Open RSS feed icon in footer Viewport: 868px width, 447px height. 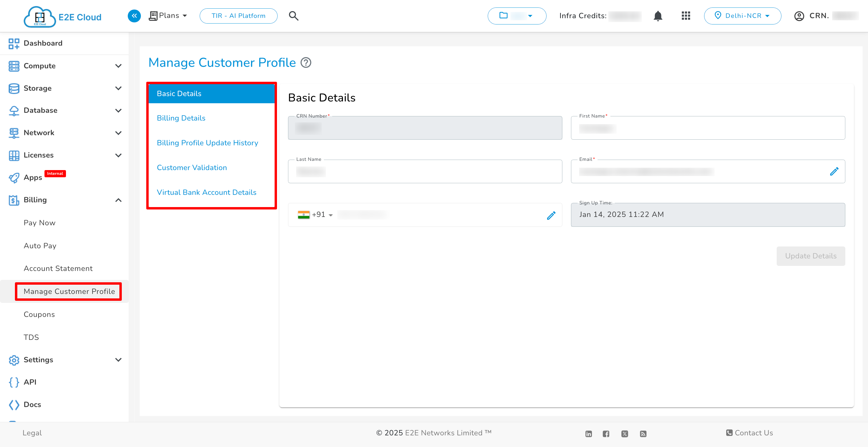643,434
